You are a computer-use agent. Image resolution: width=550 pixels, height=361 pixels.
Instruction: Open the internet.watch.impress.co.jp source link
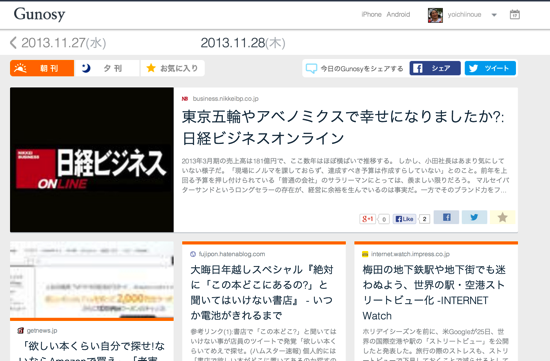point(410,254)
